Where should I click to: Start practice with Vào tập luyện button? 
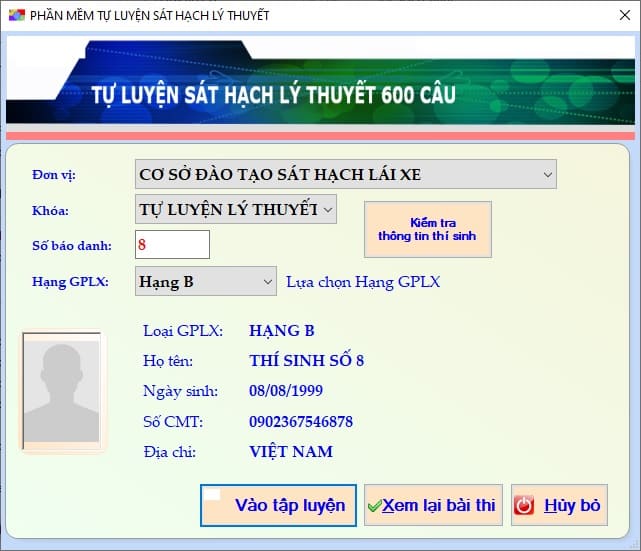(x=277, y=505)
